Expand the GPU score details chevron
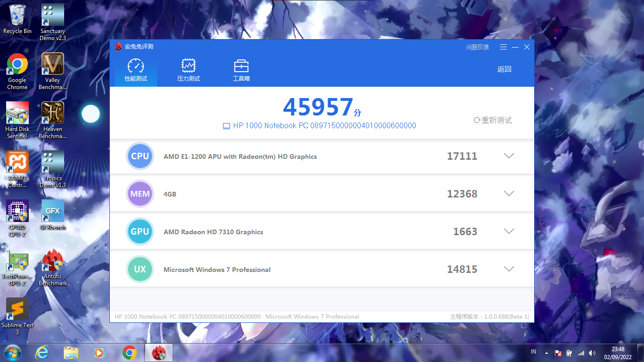 509,231
